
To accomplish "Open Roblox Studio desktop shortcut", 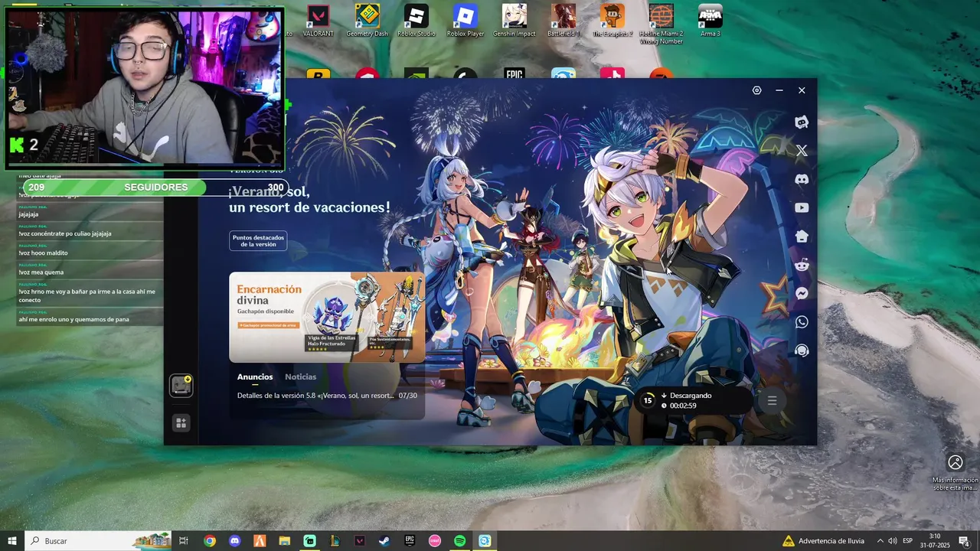I will click(416, 21).
